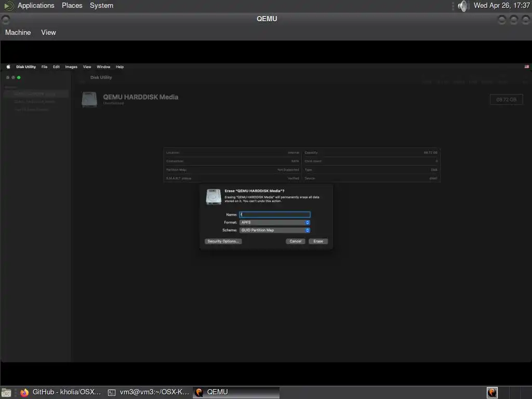Open the QEMU window's View menu
This screenshot has width=532, height=399.
click(48, 33)
